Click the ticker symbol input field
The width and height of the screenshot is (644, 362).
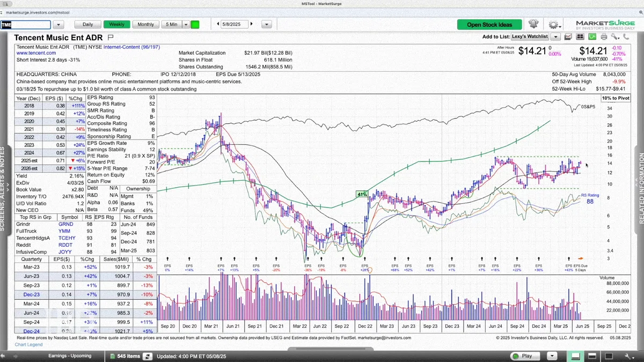(x=26, y=24)
